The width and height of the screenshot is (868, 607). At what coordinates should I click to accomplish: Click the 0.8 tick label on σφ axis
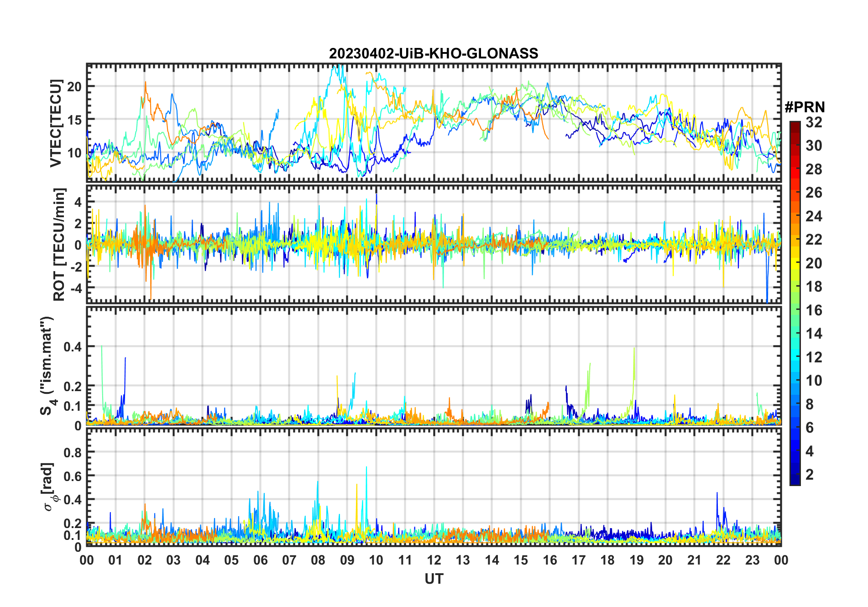pyautogui.click(x=73, y=453)
